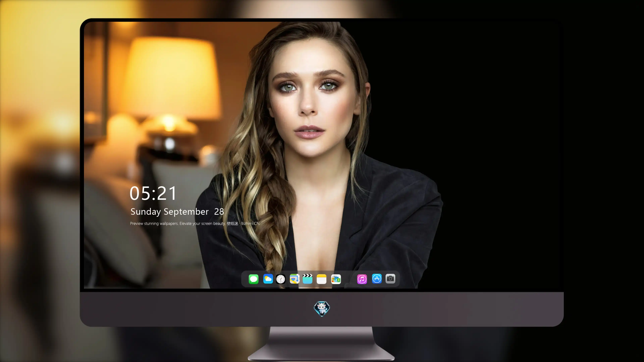Click the dragon mascot logo on the monitor chin
Screen dimensions: 644x362
point(322,309)
